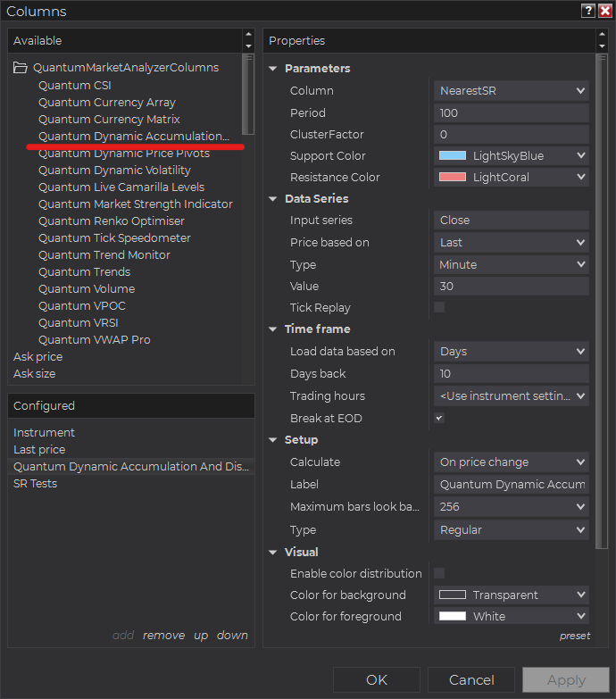Image resolution: width=616 pixels, height=699 pixels.
Task: Open the Color for foreground dropdown
Action: point(512,616)
